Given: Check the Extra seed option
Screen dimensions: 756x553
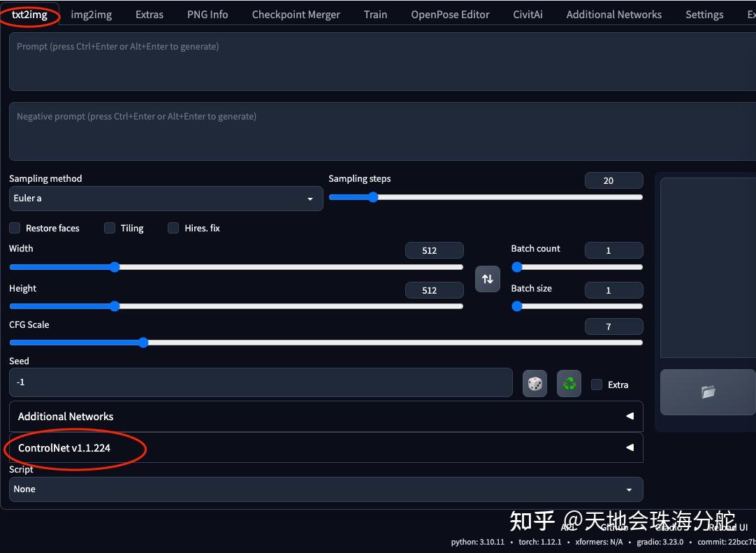Looking at the screenshot, I should pos(597,385).
